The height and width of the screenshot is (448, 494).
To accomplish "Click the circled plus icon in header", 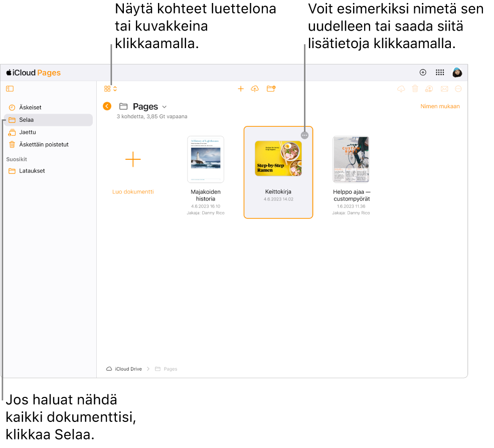I will pos(423,72).
